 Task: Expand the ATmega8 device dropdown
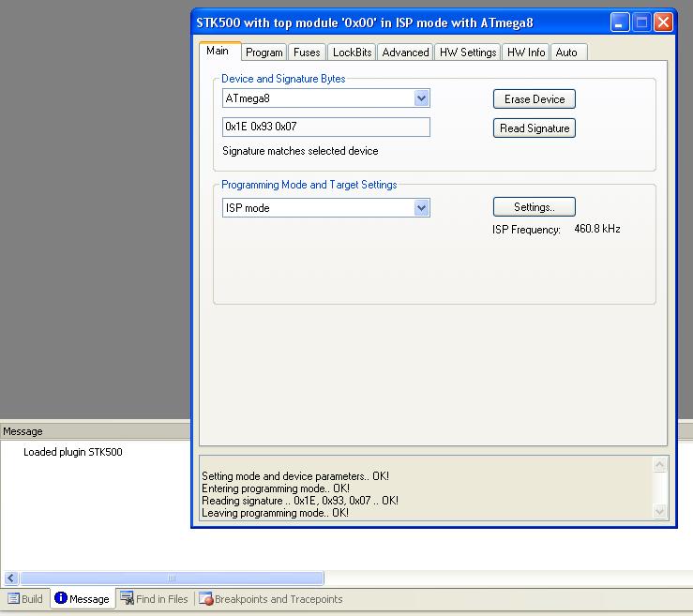pyautogui.click(x=422, y=98)
